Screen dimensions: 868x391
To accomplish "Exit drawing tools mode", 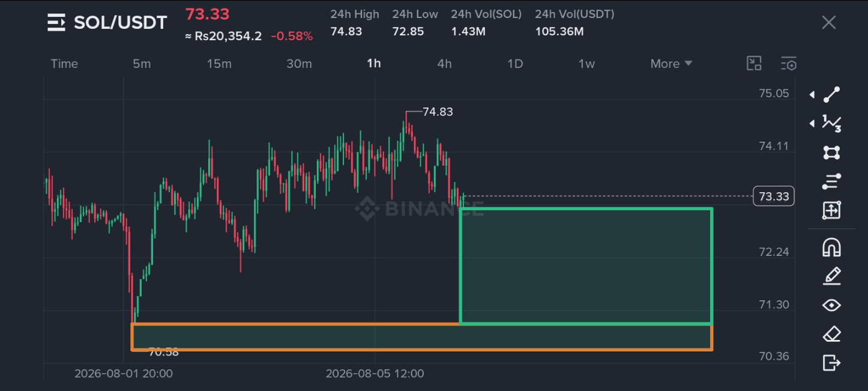I will (831, 363).
